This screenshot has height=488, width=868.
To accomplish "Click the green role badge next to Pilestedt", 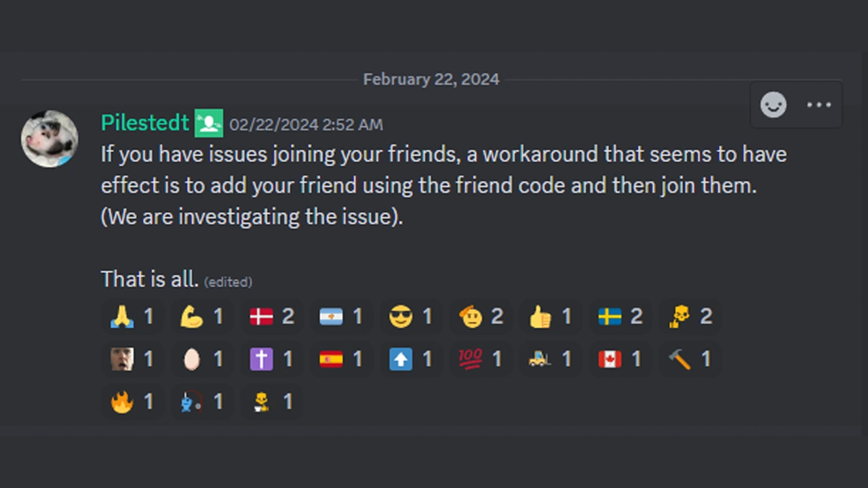I will coord(209,123).
